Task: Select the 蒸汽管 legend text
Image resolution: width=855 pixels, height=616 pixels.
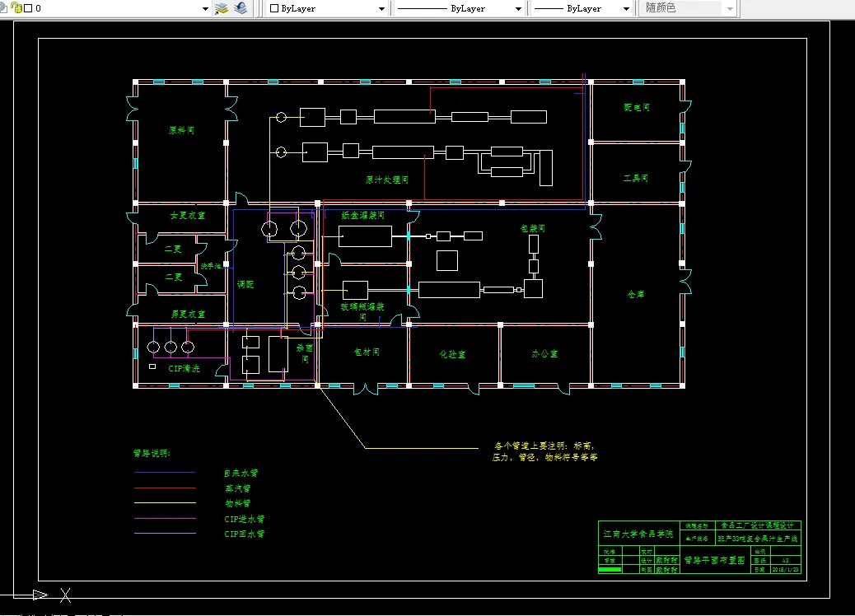Action: click(238, 488)
